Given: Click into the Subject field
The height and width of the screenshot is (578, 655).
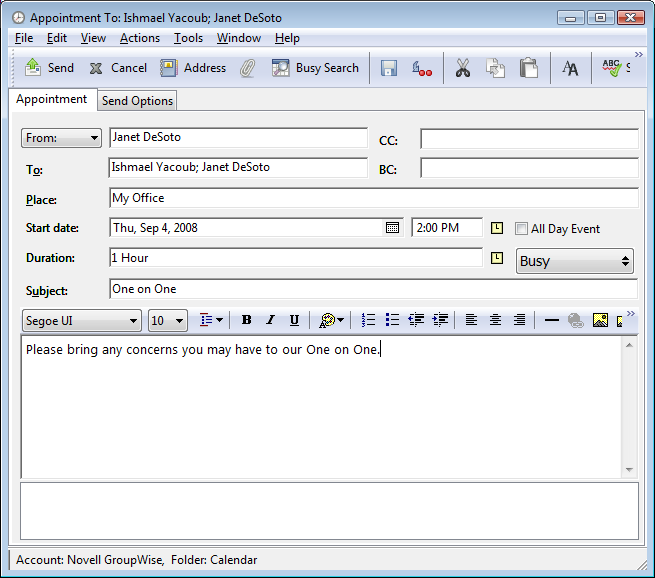Looking at the screenshot, I should point(372,289).
